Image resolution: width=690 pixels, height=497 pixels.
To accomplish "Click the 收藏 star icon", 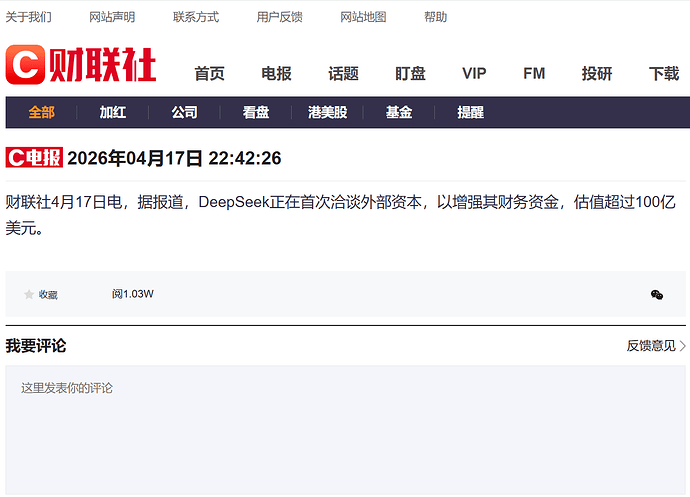I will pyautogui.click(x=29, y=295).
